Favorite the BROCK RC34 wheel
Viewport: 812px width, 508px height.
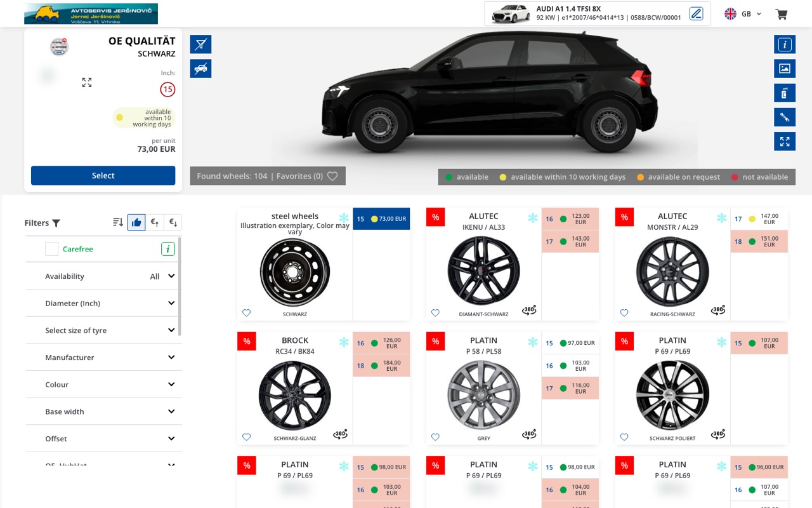coord(247,437)
